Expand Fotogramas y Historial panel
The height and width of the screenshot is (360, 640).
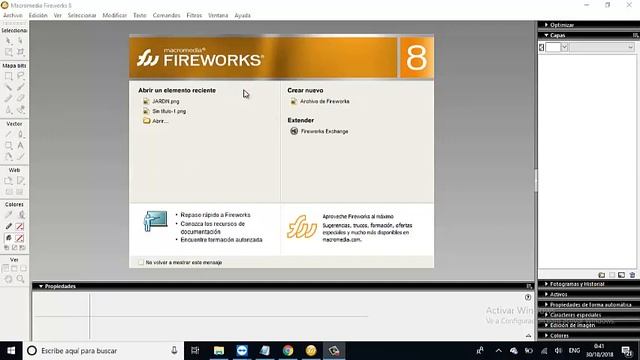[x=546, y=284]
